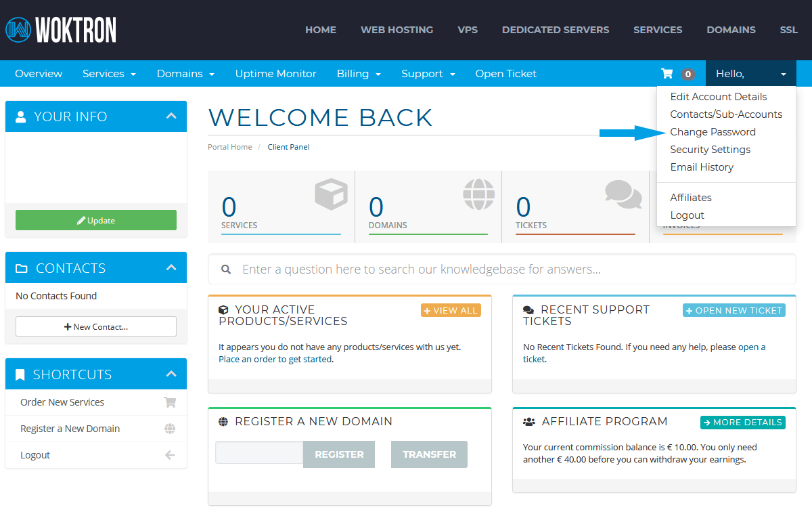
Task: Click the search magnifier icon in knowledgebase bar
Action: 227,270
